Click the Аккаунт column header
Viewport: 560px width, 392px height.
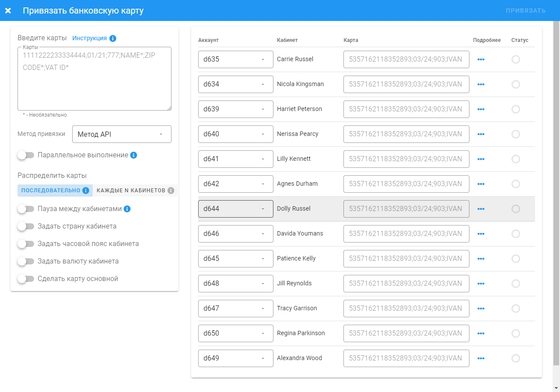208,40
